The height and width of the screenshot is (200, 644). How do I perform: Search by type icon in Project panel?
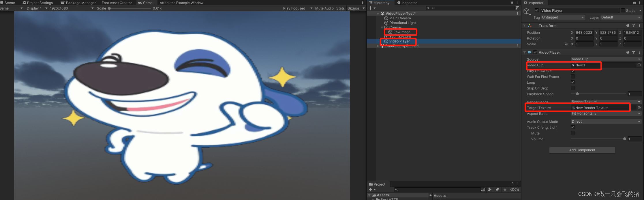[x=490, y=190]
